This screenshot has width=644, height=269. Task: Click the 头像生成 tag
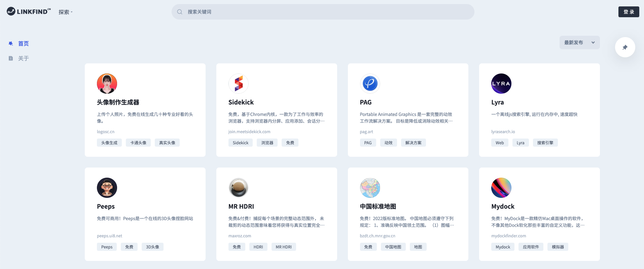(x=109, y=143)
